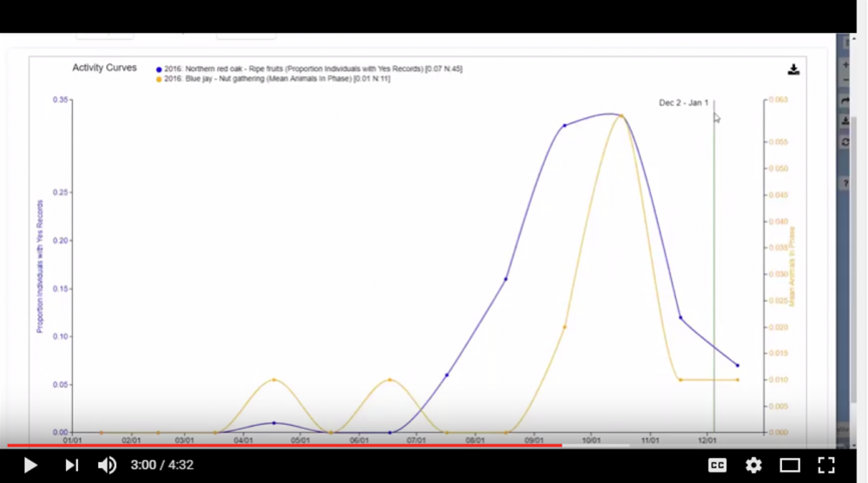
Task: Open video settings gear
Action: pos(753,466)
